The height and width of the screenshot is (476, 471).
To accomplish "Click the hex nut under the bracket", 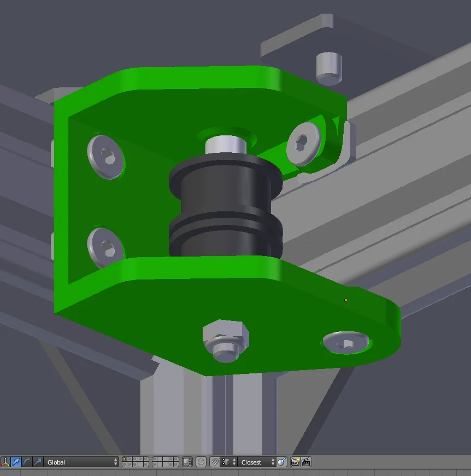I will (x=226, y=337).
